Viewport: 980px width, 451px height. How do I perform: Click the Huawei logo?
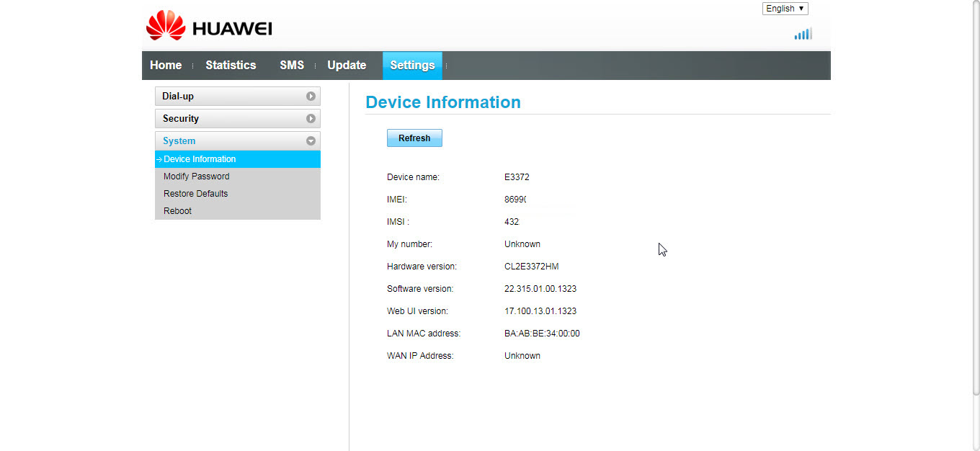[208, 27]
